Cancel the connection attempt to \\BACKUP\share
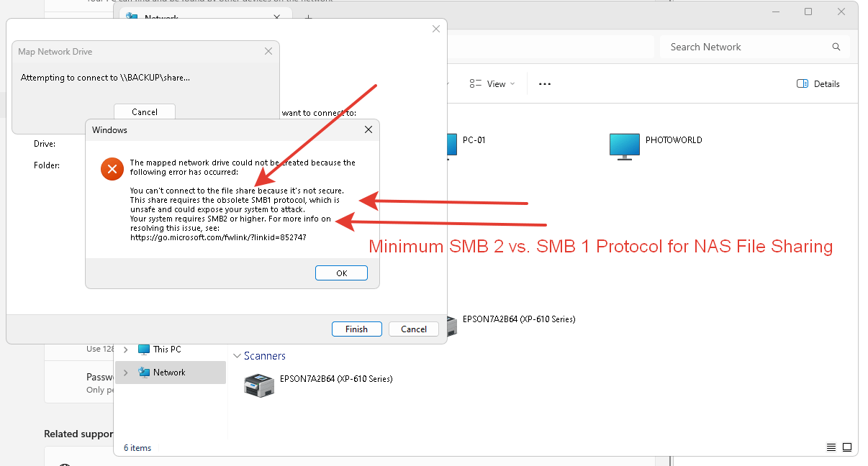 [145, 111]
